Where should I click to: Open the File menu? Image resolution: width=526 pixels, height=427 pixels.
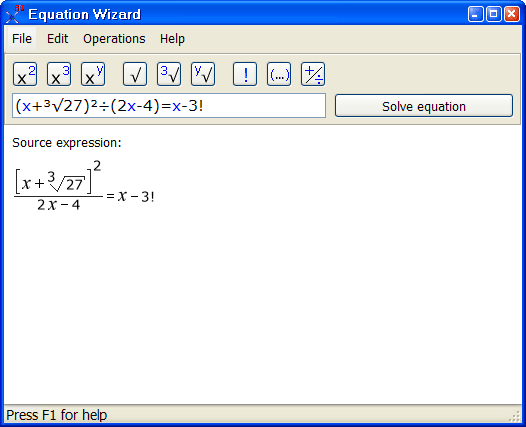[x=22, y=39]
